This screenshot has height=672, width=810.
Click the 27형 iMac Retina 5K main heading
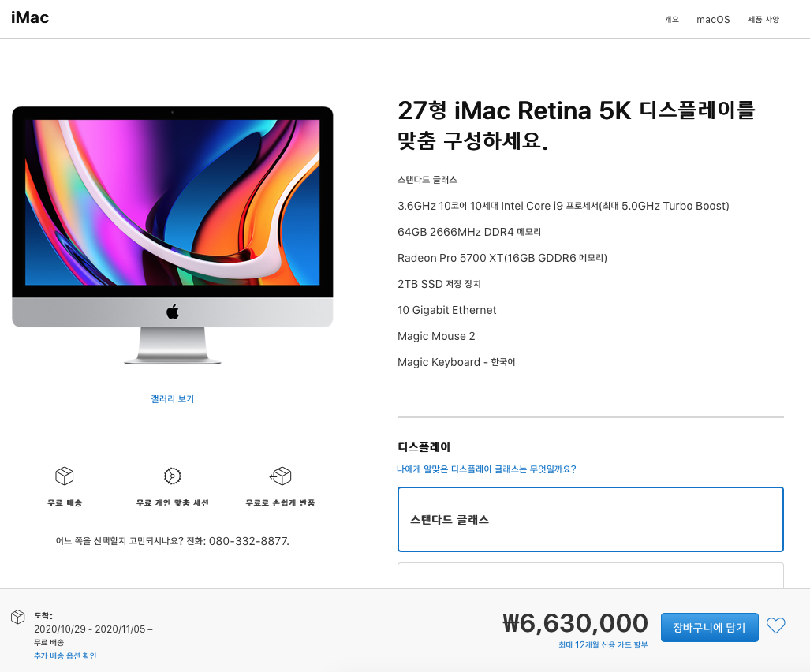[577, 125]
